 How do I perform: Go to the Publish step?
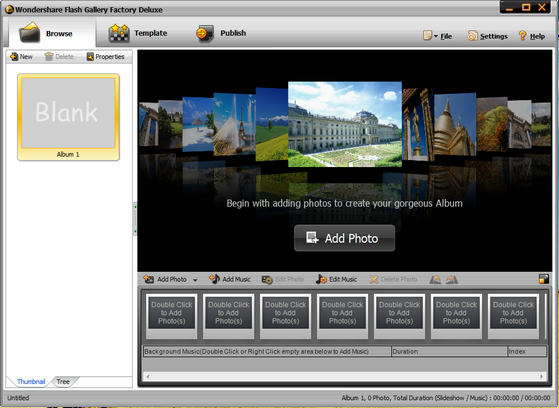[221, 33]
